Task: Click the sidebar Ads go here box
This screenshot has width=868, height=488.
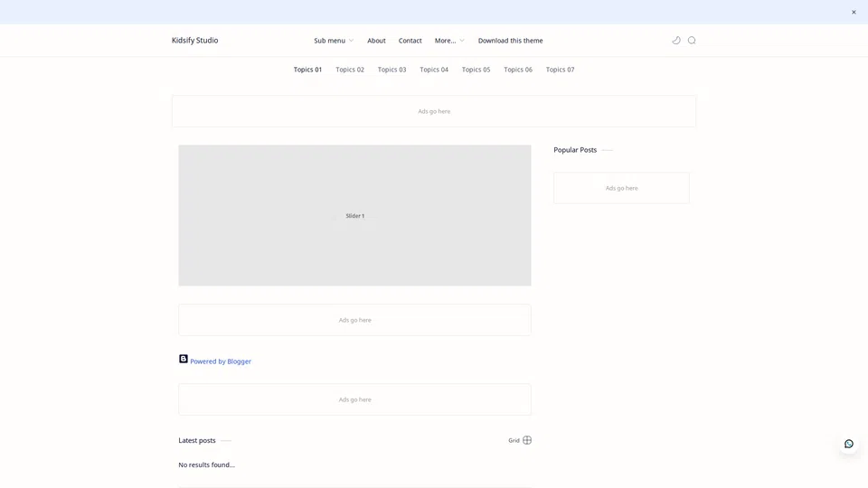Action: [622, 188]
